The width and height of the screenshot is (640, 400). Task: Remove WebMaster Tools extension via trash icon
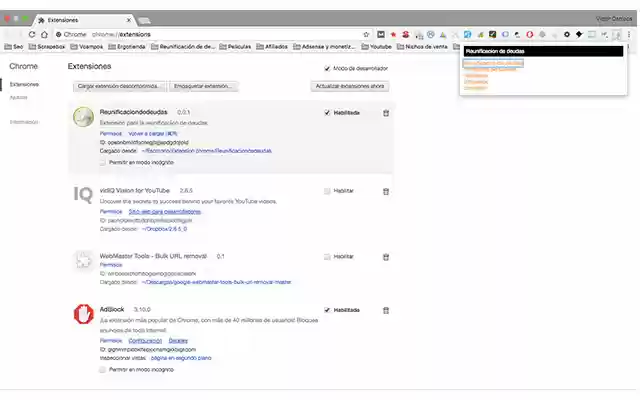pyautogui.click(x=386, y=257)
